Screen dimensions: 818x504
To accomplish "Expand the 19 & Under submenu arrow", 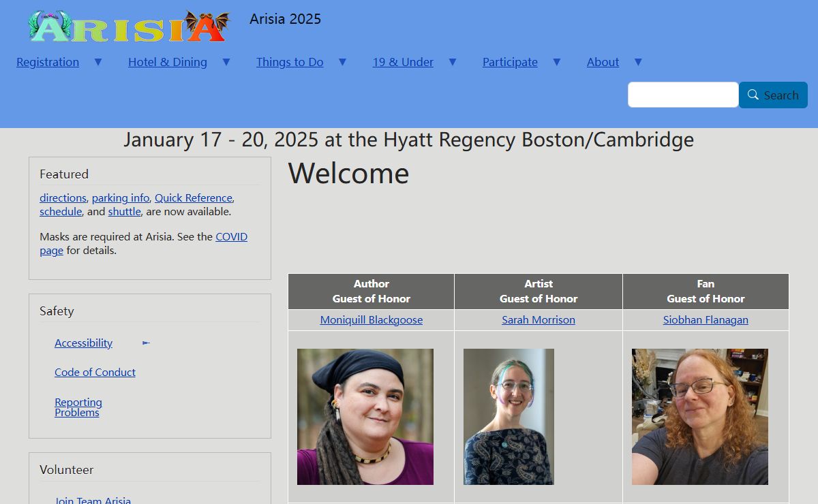I will click(x=453, y=62).
